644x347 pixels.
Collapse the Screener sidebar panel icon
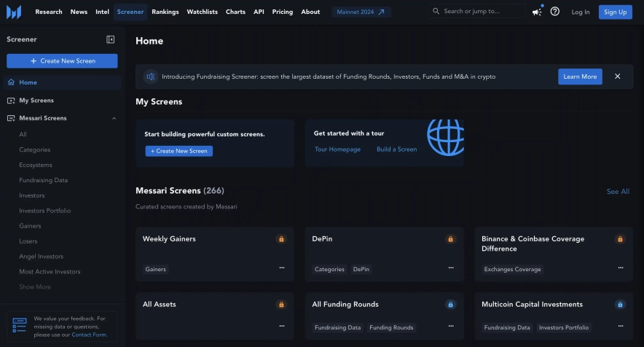coord(111,39)
